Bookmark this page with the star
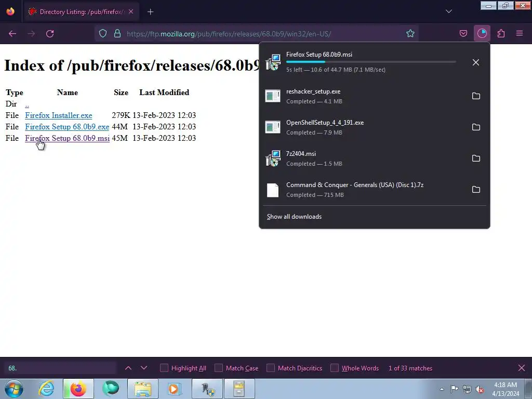Screen dimensions: 532x399 [x=410, y=33]
